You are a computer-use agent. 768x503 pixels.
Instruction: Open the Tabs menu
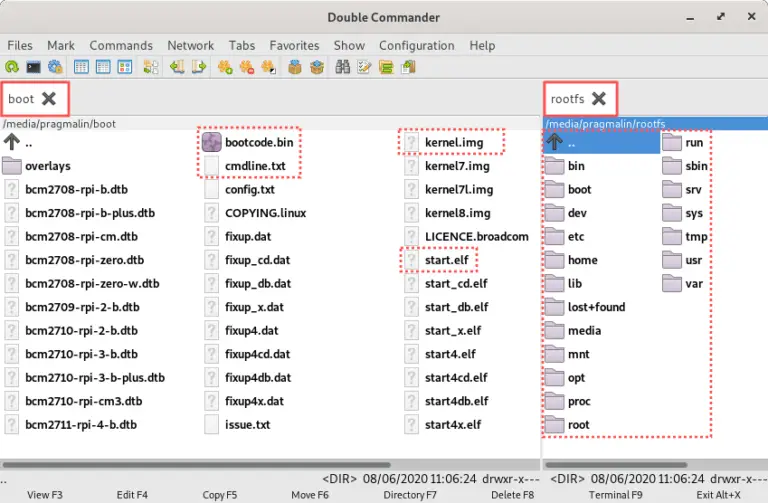[242, 46]
